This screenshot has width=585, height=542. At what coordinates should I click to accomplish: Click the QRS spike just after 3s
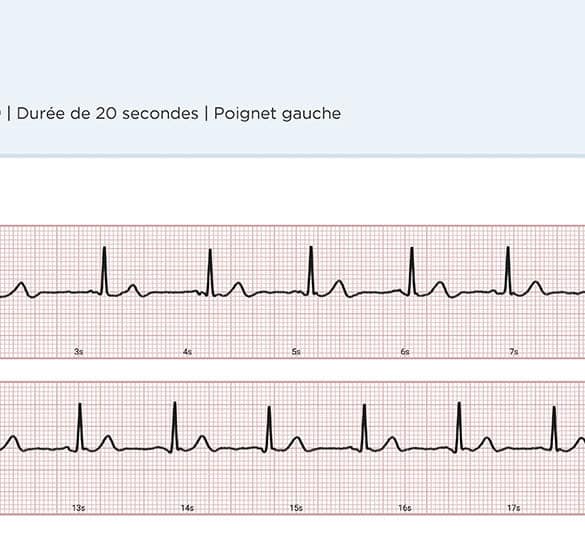[104, 271]
